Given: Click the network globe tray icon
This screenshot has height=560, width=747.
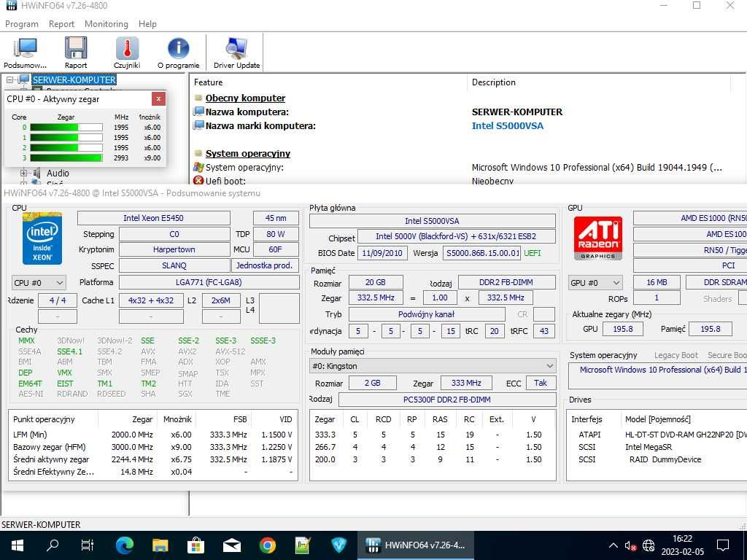Looking at the screenshot, I should [649, 545].
